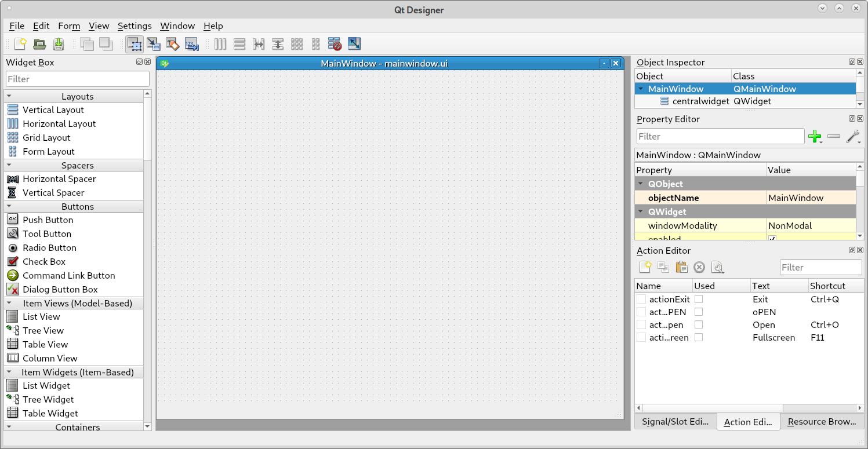
Task: Open the File menu
Action: pos(17,25)
